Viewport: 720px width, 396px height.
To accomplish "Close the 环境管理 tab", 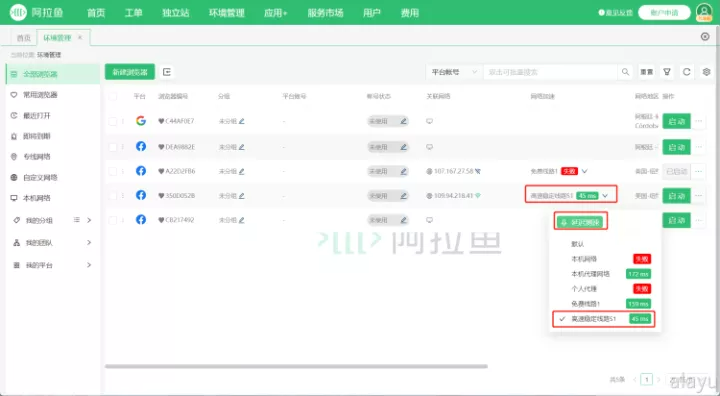I will 80,37.
